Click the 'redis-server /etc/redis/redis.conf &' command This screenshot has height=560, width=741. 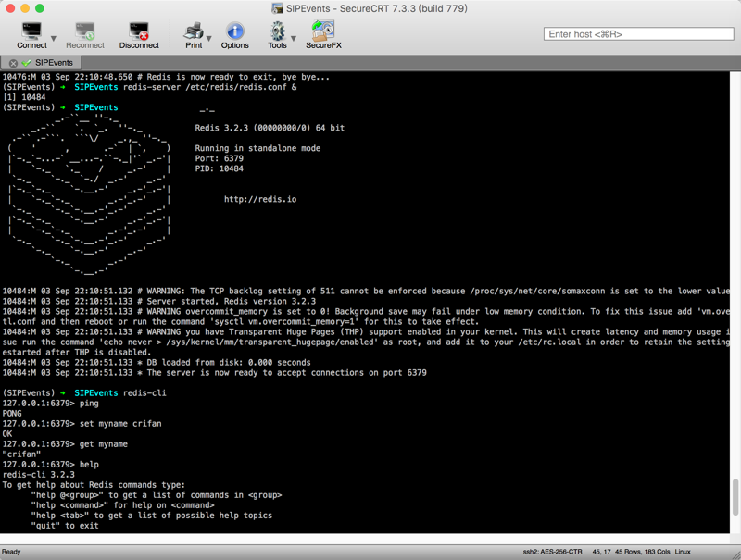[210, 87]
